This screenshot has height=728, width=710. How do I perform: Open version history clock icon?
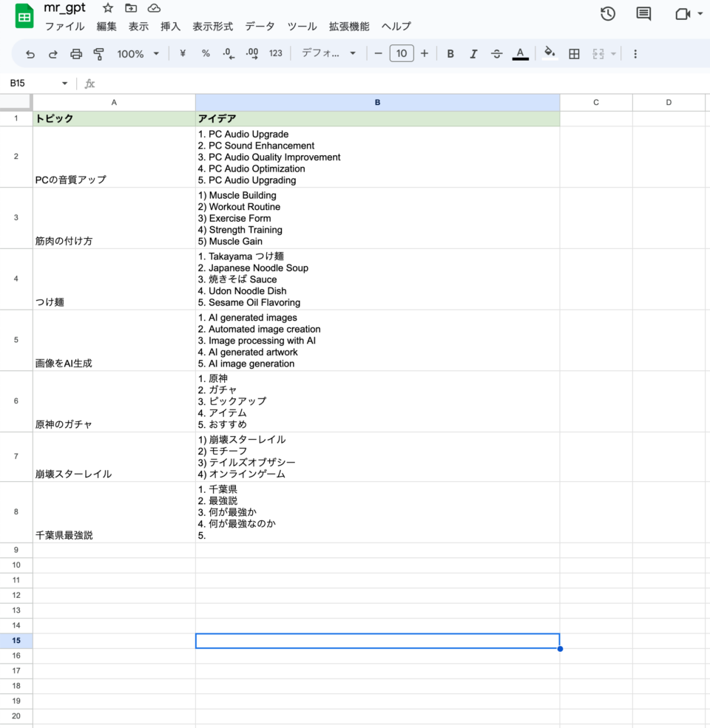(608, 14)
